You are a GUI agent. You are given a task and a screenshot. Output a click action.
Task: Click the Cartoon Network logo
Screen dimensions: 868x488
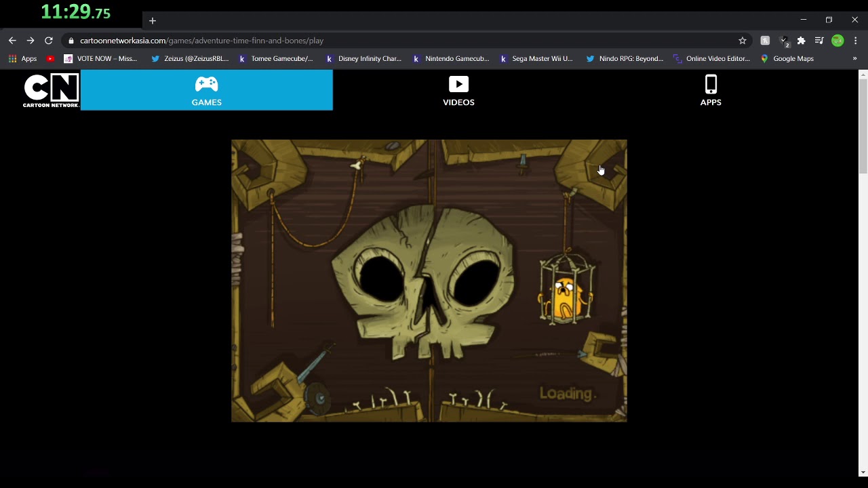pos(52,90)
